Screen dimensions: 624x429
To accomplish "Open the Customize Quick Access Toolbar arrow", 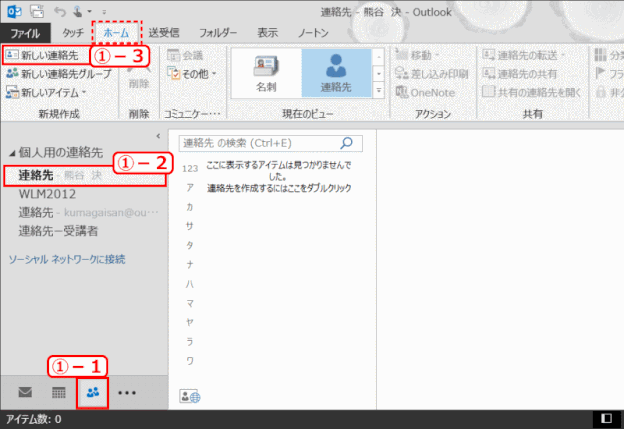I will (x=104, y=12).
